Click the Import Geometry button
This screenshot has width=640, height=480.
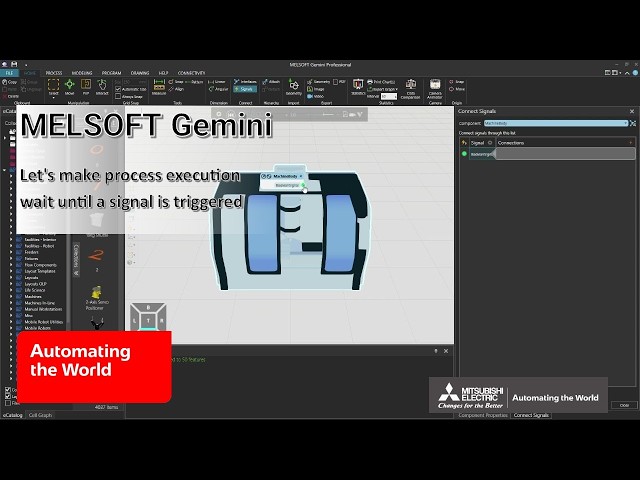pyautogui.click(x=293, y=87)
